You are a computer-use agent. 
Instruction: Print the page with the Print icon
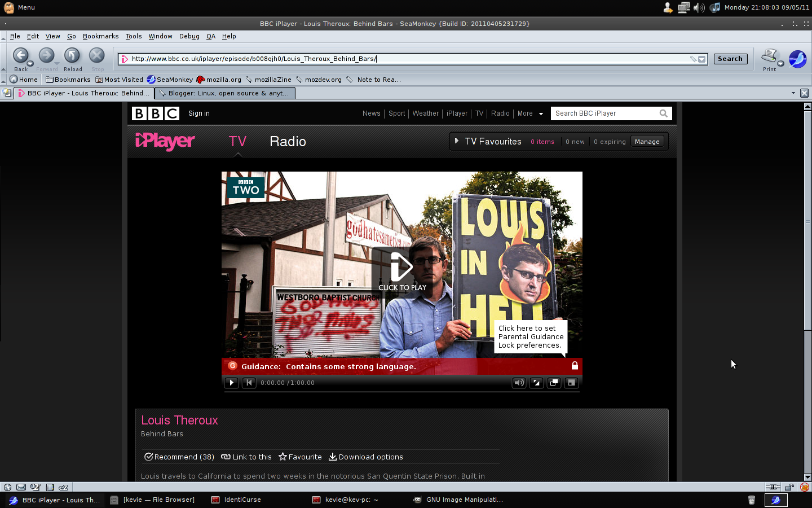(x=769, y=56)
